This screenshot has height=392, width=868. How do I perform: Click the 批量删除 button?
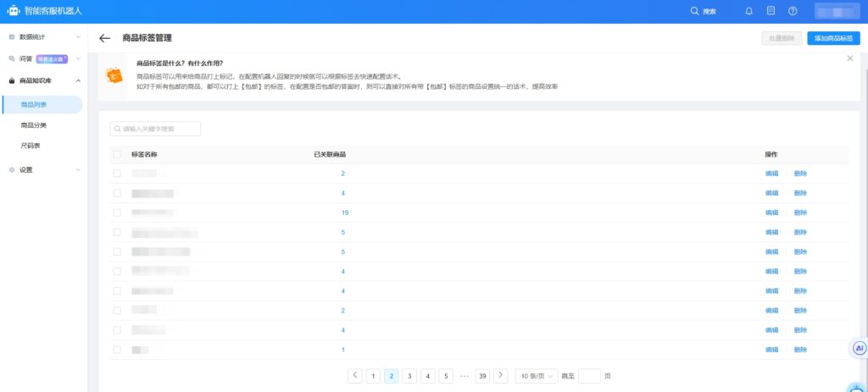pyautogui.click(x=782, y=38)
